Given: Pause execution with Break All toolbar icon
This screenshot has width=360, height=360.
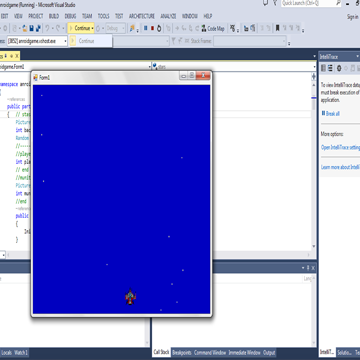Looking at the screenshot, I should coord(146,28).
